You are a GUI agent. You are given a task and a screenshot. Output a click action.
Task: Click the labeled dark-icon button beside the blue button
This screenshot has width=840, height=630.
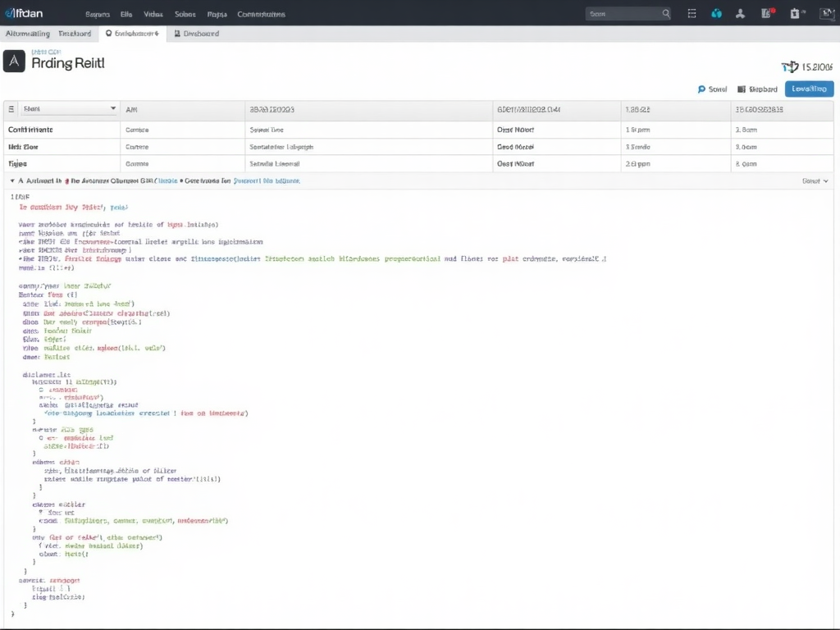(757, 89)
